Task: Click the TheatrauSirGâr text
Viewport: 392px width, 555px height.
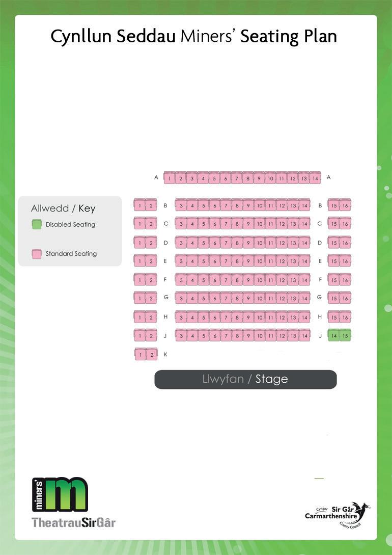Action: [73, 522]
